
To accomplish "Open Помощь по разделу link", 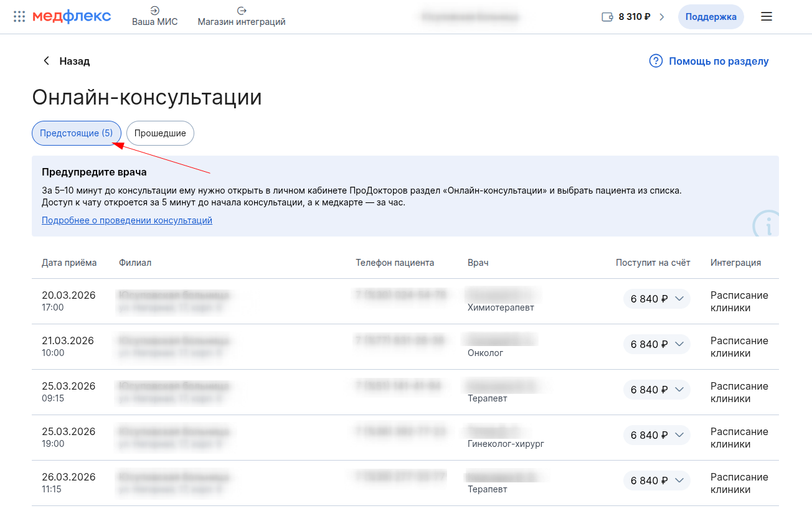I will tap(719, 61).
